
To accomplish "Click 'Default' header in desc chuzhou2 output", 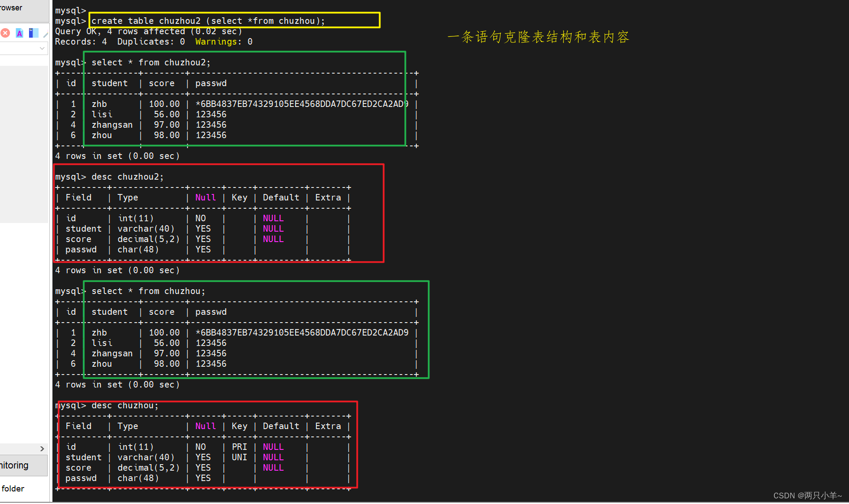I will [281, 197].
